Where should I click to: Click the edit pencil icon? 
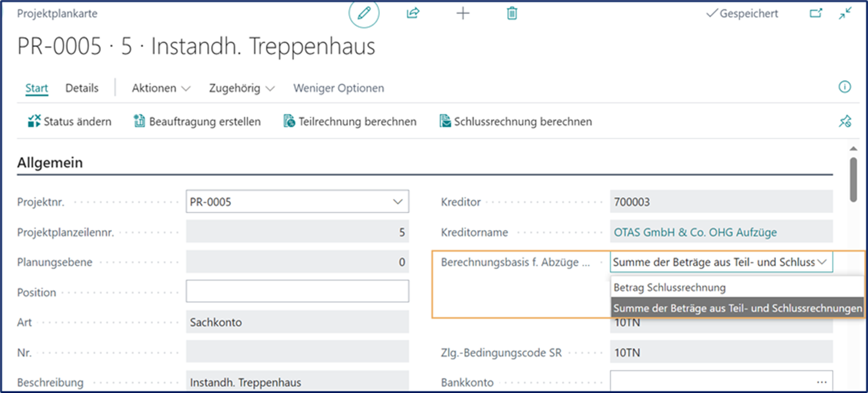coord(364,13)
